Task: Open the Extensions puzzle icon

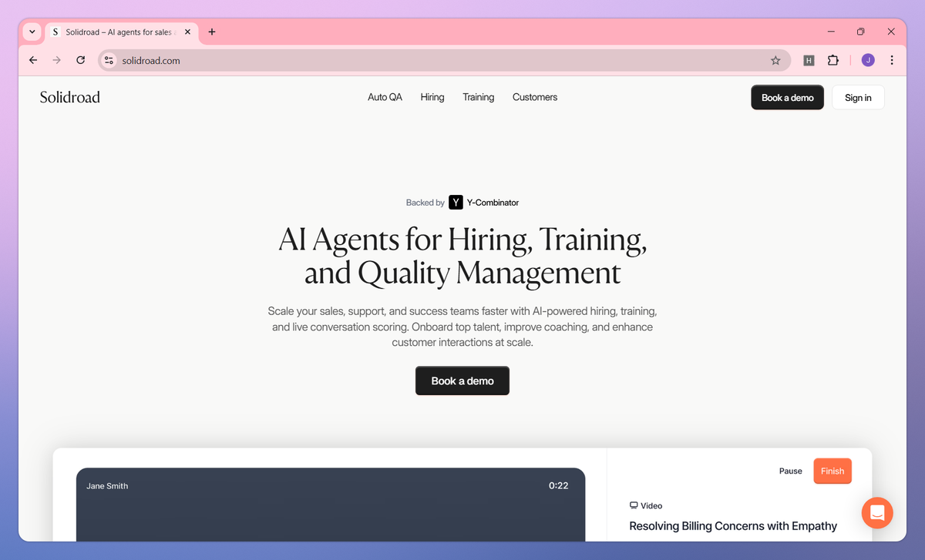Action: (832, 60)
